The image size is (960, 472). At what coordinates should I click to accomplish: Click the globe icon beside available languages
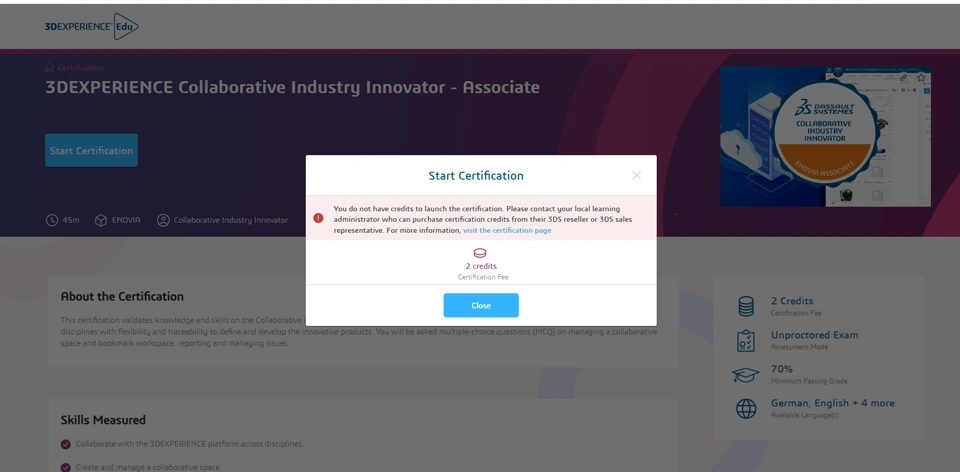click(x=746, y=408)
